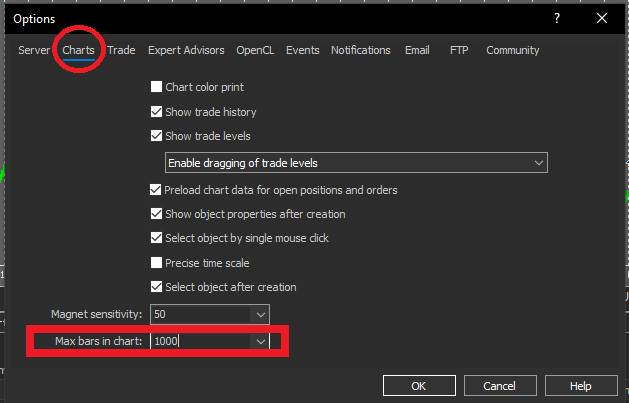
Task: Enable the Chart color print checkbox
Action: 156,87
